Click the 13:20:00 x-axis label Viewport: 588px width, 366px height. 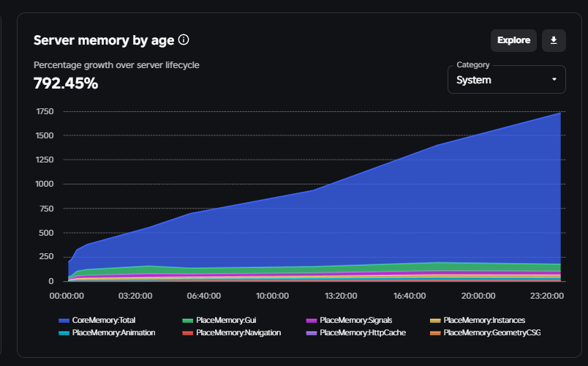pos(341,296)
